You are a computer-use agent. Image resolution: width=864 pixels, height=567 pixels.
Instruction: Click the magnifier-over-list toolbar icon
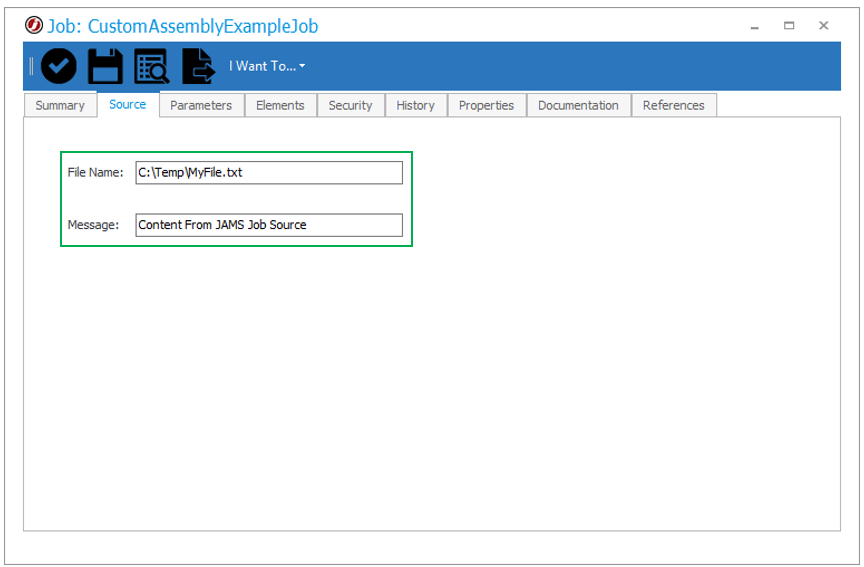(x=152, y=66)
